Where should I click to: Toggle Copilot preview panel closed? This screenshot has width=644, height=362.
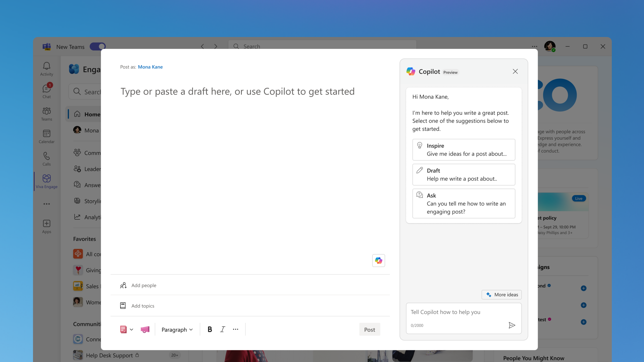[515, 71]
